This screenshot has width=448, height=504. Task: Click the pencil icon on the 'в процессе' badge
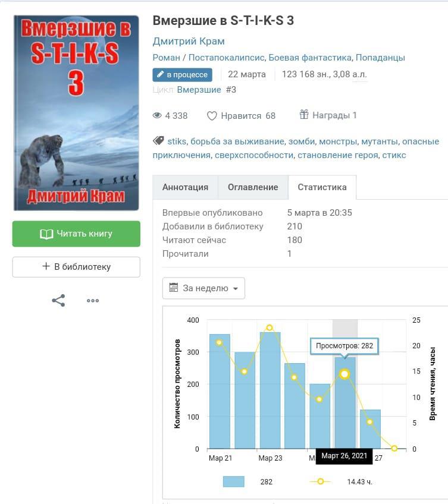160,75
